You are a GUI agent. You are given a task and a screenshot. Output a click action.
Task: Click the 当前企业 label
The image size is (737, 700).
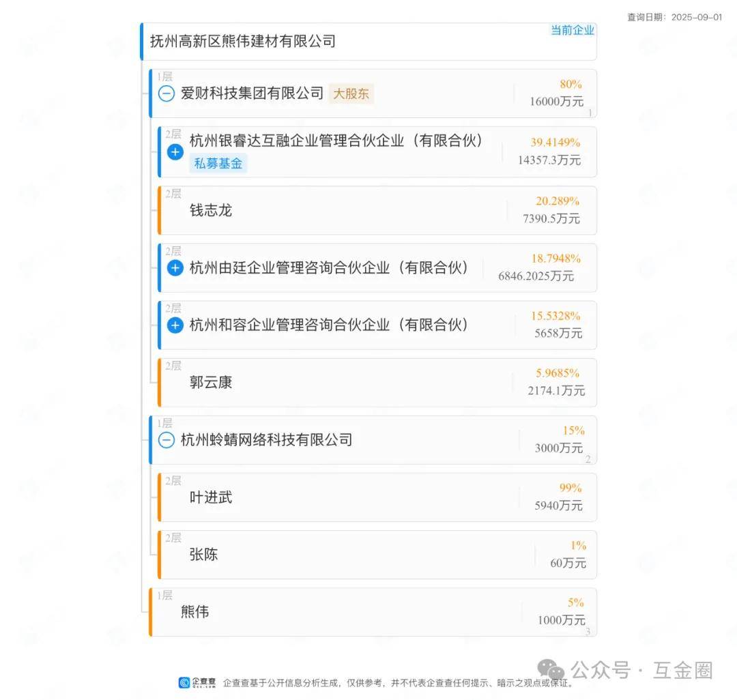[x=572, y=30]
